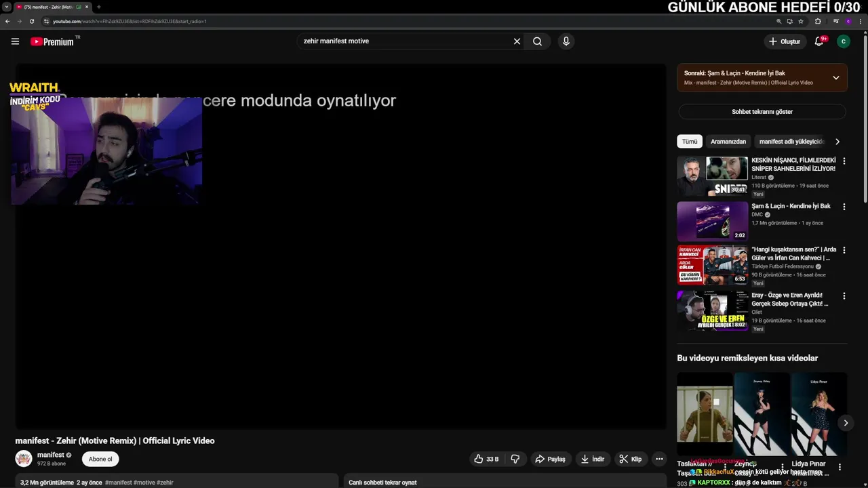The width and height of the screenshot is (868, 488).
Task: Click #manifest hashtag in description
Action: click(119, 483)
